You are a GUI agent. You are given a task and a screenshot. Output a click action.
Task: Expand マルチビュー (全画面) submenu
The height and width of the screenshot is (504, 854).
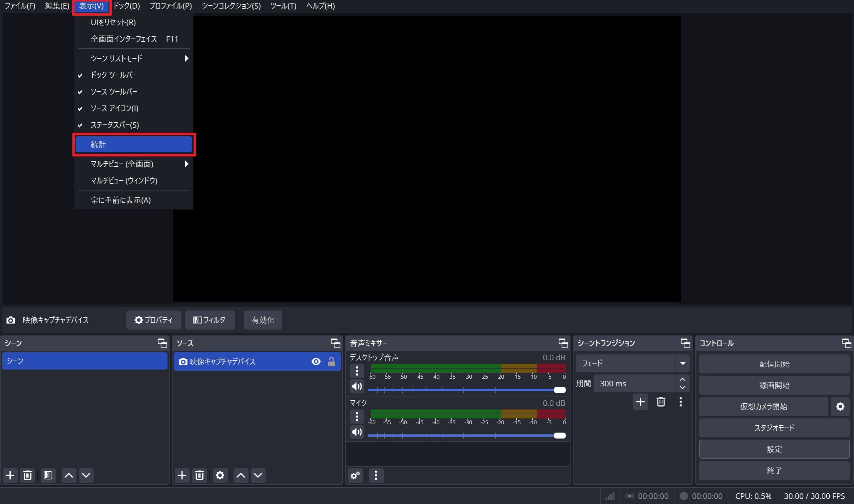point(133,164)
